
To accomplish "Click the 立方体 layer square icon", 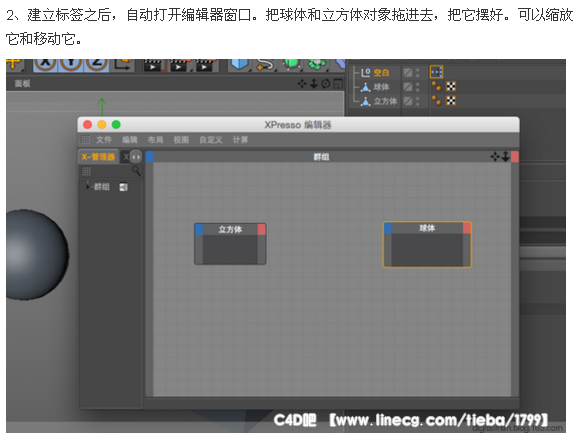I will [408, 101].
